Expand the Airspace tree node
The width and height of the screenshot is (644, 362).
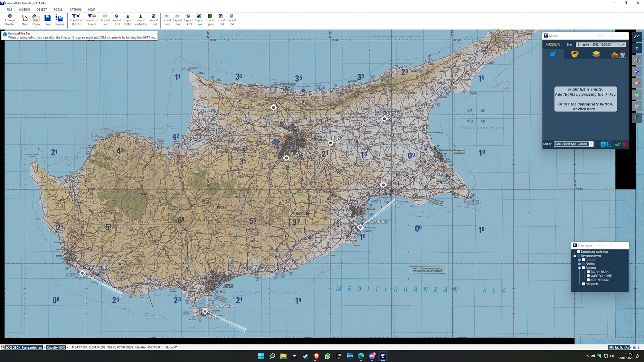579,260
